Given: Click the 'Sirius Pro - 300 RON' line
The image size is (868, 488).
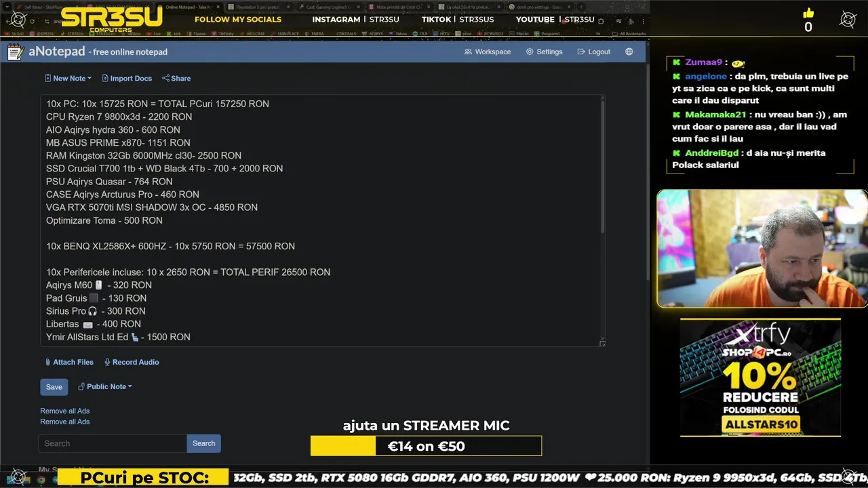Looking at the screenshot, I should pyautogui.click(x=96, y=311).
